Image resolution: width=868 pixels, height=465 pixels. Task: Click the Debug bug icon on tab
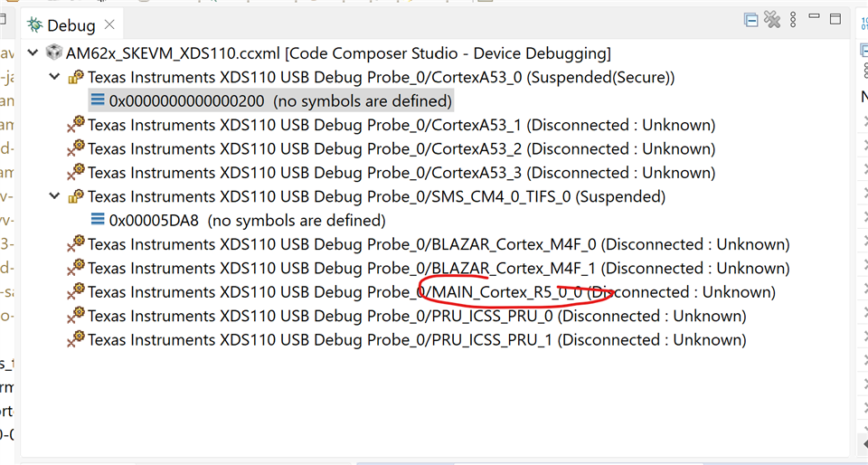tap(35, 24)
